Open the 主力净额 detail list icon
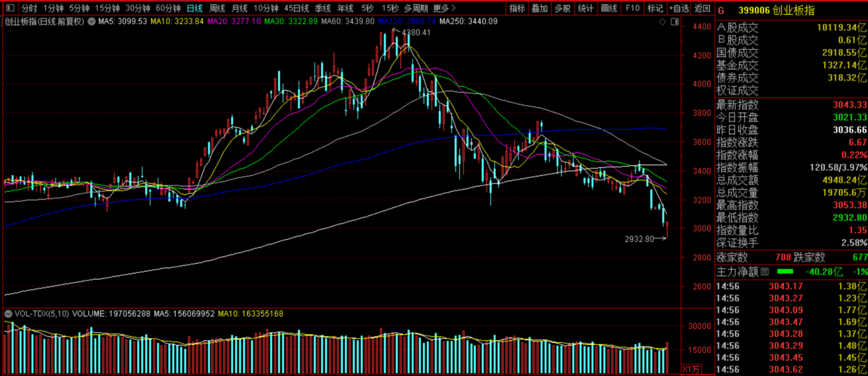Screen dimensions: 868x376 click(765, 272)
